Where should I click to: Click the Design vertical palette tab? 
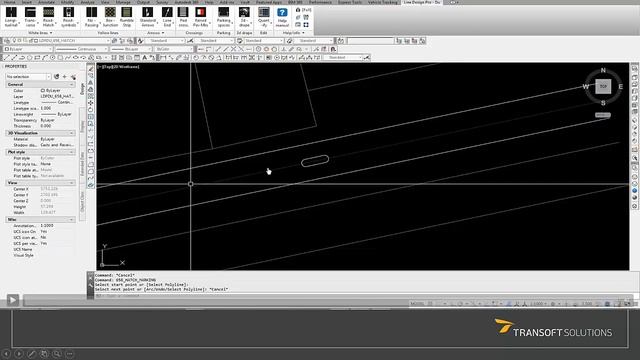click(82, 89)
